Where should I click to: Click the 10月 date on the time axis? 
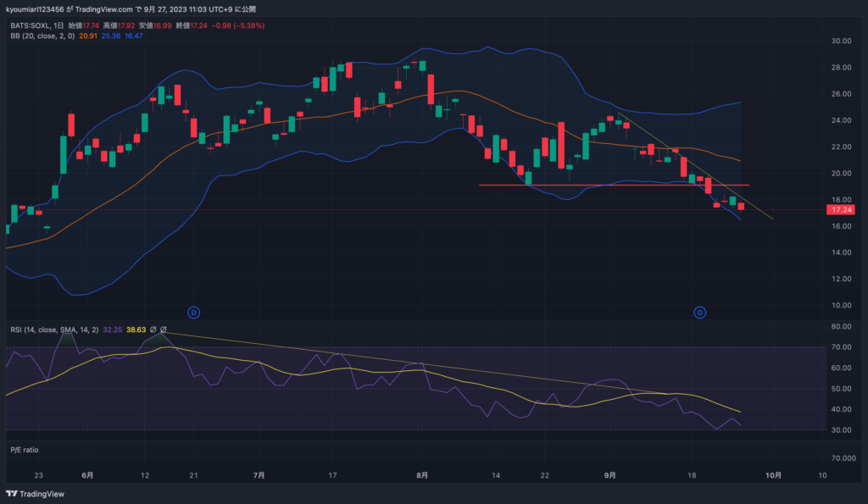click(x=773, y=475)
